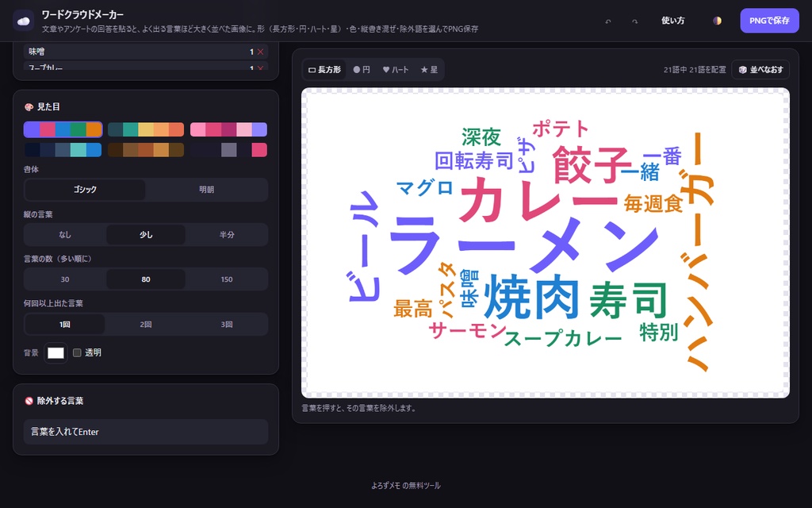The height and width of the screenshot is (508, 812).
Task: Click the word ポテト in the cloud
Action: point(561,129)
